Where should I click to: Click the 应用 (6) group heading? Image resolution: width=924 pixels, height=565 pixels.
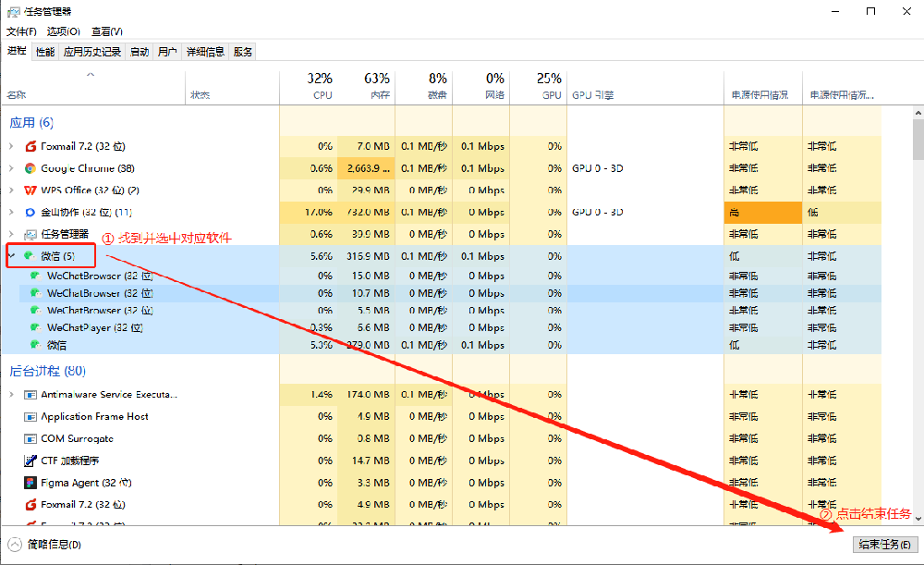coord(31,123)
